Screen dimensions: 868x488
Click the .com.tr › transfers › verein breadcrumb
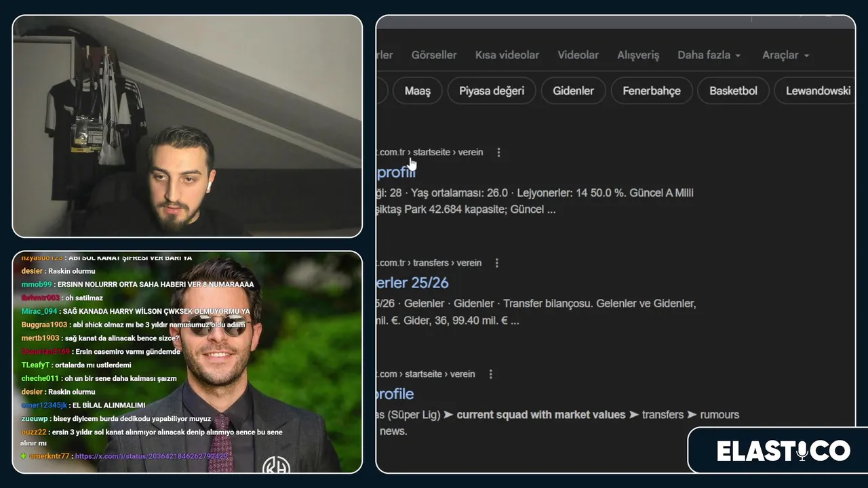[429, 263]
